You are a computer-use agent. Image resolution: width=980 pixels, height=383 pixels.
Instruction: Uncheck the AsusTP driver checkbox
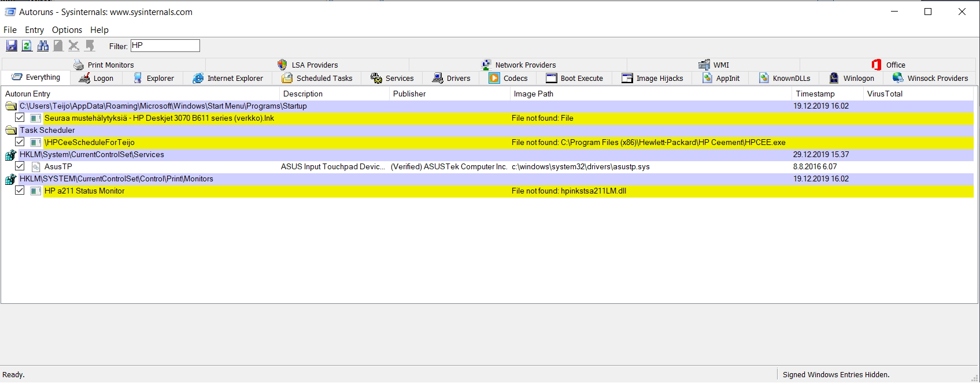point(20,166)
